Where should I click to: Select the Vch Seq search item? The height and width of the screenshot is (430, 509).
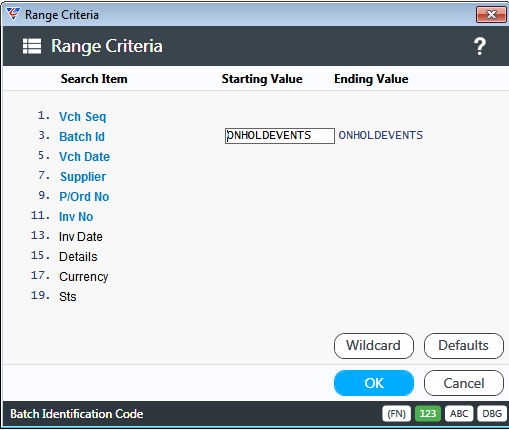pyautogui.click(x=82, y=117)
